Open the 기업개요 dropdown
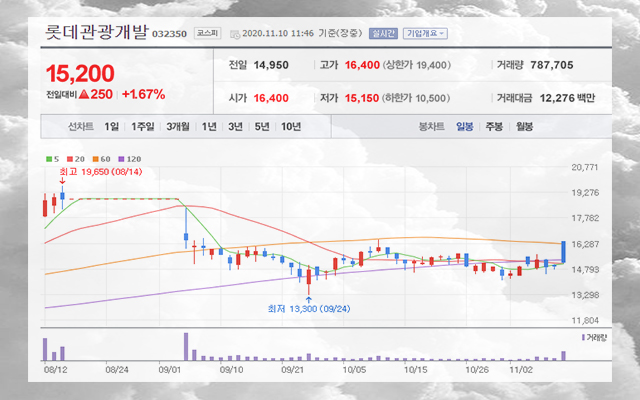This screenshot has height=400, width=640. pos(425,33)
